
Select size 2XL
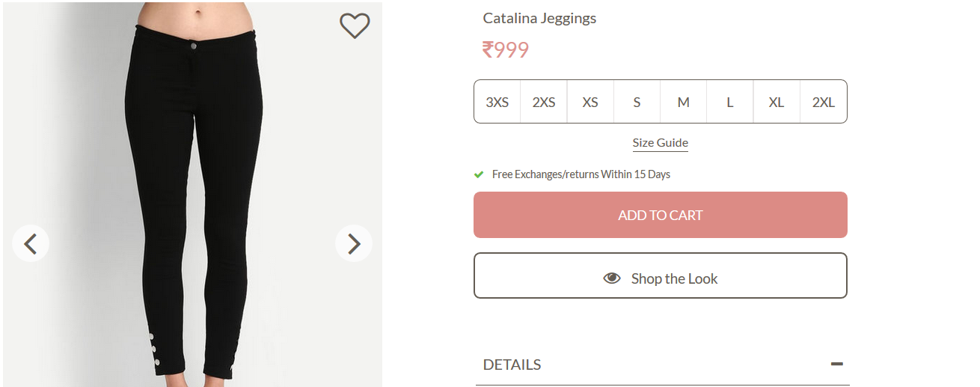823,102
